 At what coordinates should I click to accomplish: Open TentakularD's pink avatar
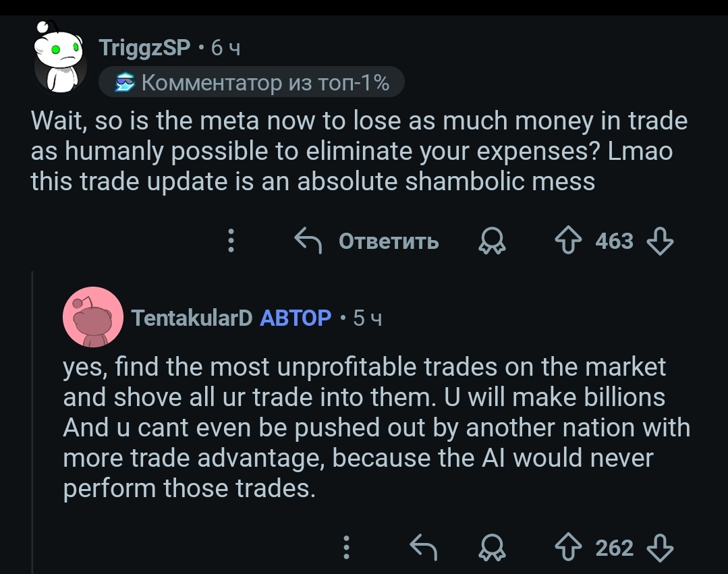pos(92,317)
